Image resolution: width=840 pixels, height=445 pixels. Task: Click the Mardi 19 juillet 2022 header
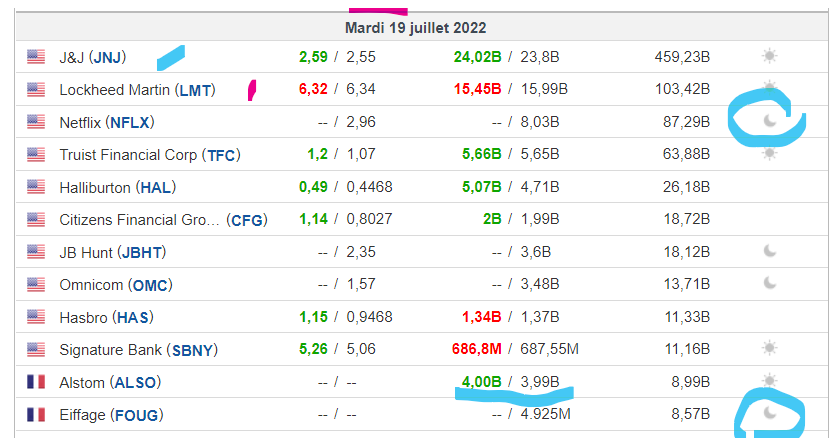click(x=416, y=28)
